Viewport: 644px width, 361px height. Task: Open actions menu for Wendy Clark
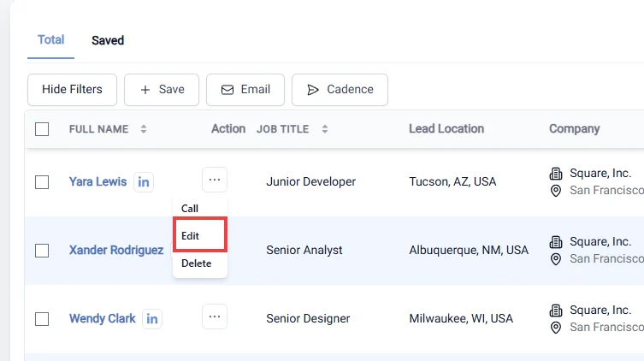215,317
